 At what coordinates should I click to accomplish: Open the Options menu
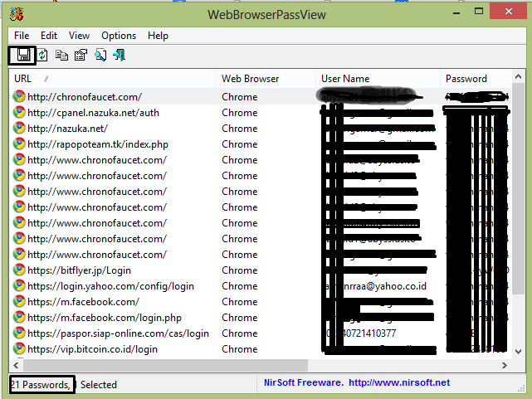119,36
